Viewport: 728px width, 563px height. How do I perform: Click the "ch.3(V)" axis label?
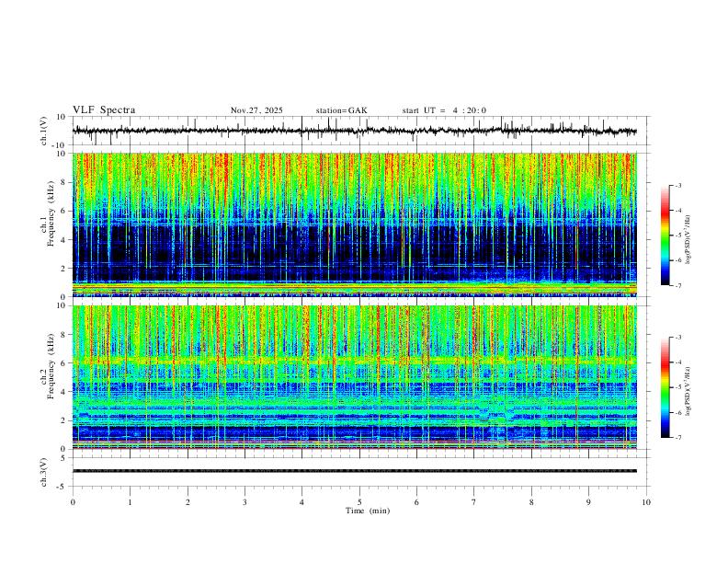(44, 472)
